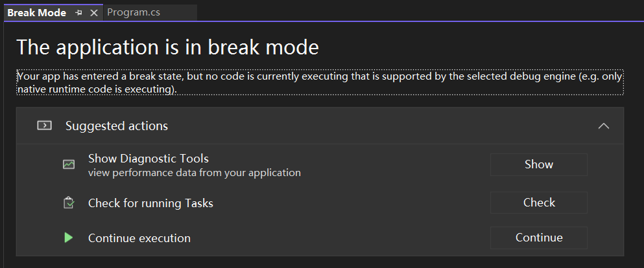This screenshot has width=644, height=268.
Task: Click the 'application is in break mode' heading
Action: click(167, 47)
